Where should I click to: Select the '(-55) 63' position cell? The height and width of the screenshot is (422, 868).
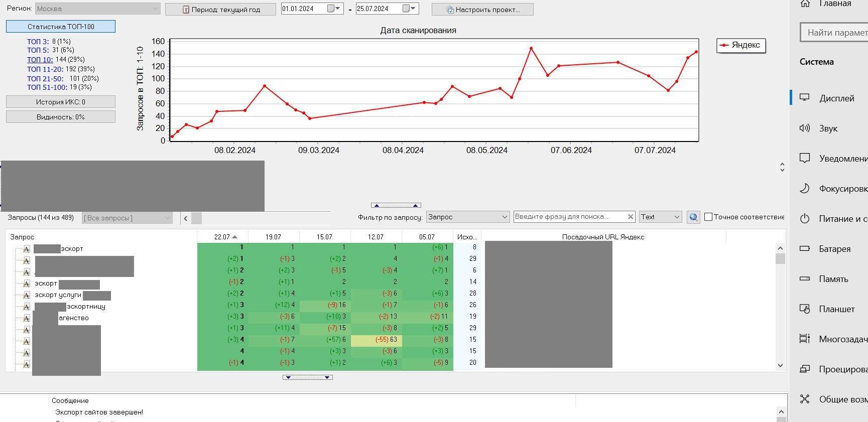tap(377, 340)
